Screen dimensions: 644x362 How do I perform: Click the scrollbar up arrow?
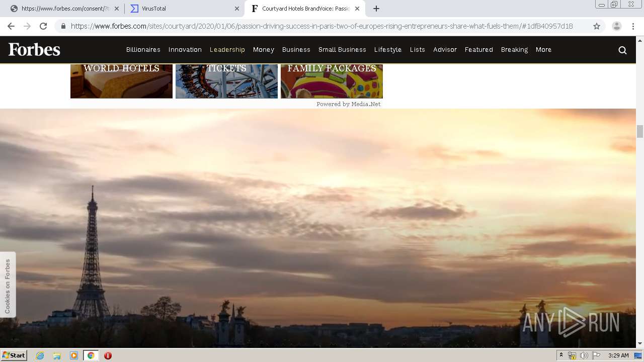click(x=640, y=40)
